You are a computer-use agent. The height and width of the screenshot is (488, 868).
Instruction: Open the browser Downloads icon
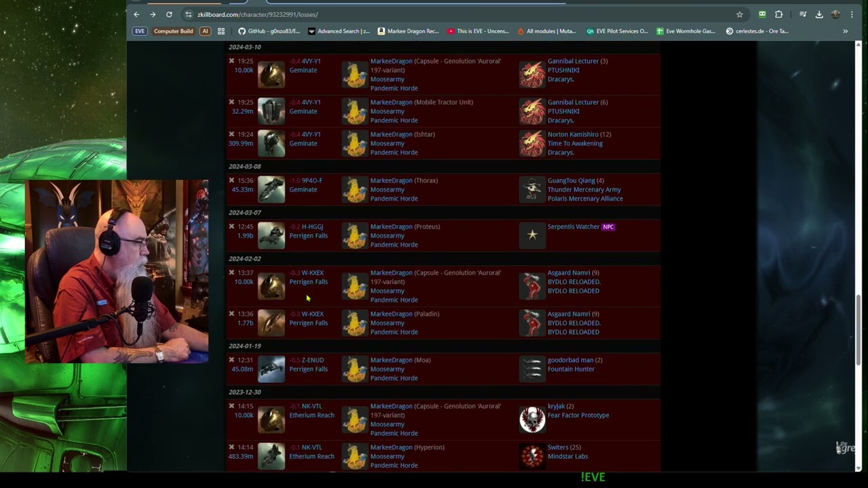[819, 14]
